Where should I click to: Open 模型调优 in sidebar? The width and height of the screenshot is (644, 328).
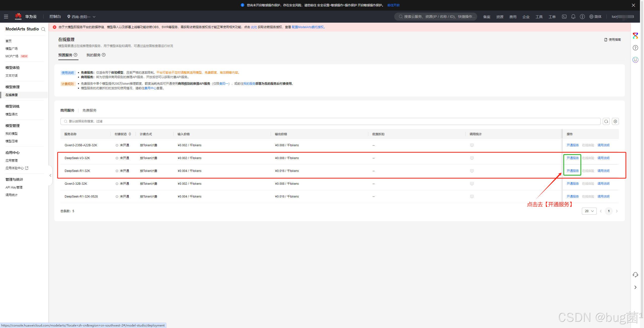12,114
